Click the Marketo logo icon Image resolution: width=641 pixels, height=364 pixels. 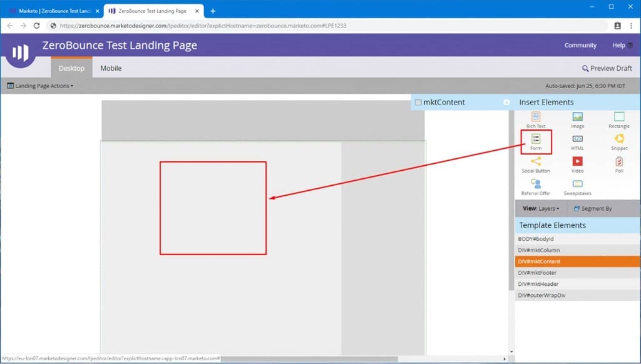[21, 53]
